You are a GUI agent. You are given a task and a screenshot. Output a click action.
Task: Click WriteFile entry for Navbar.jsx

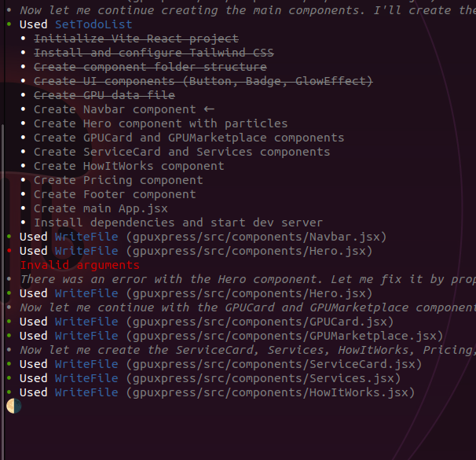click(203, 237)
